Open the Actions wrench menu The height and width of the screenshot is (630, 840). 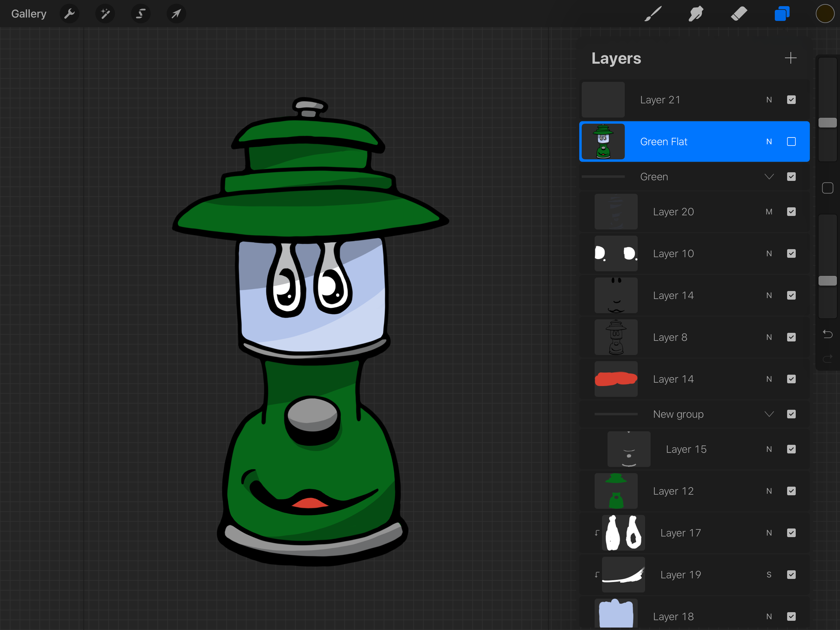(x=70, y=14)
